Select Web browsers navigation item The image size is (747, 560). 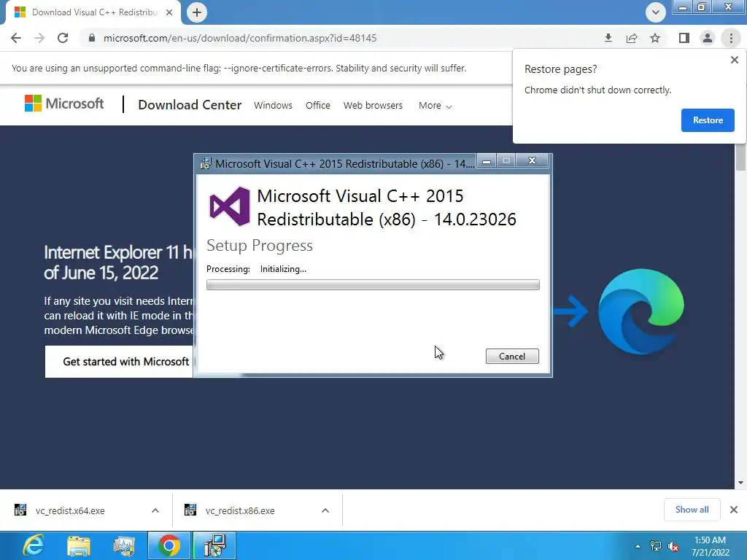(373, 105)
